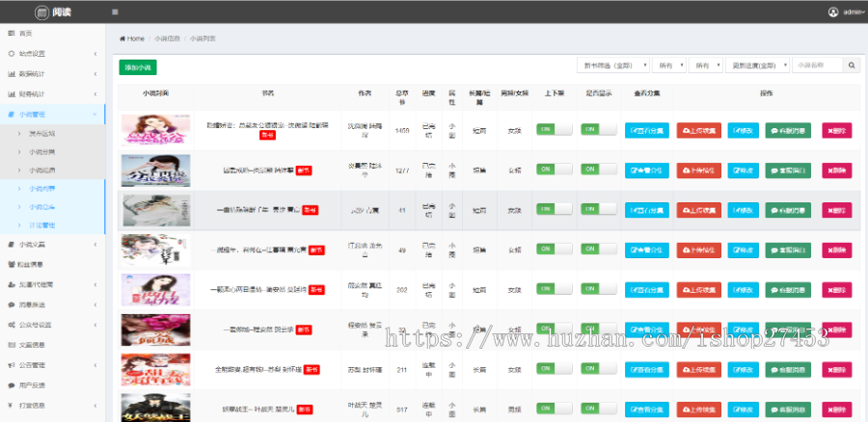Open the 首页 menu label
The image size is (868, 422).
point(25,33)
